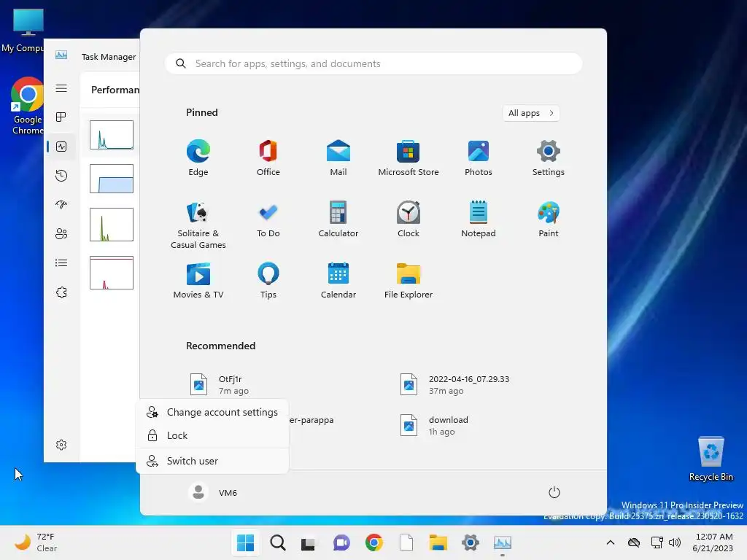Open the taskbar blank document icon

[x=406, y=542]
